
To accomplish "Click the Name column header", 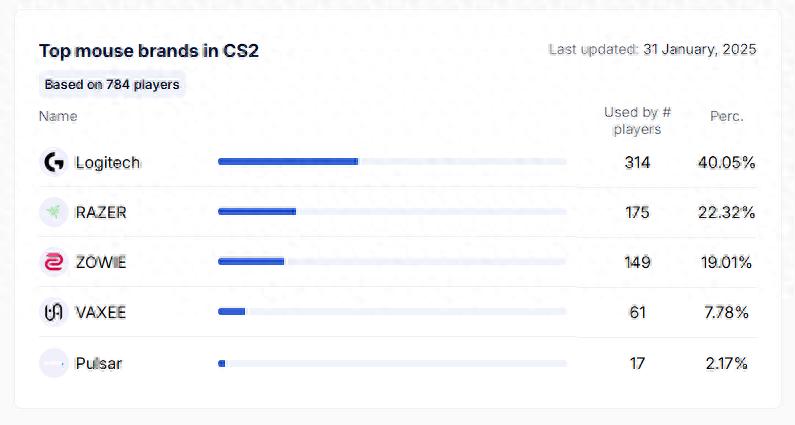I will tap(58, 116).
